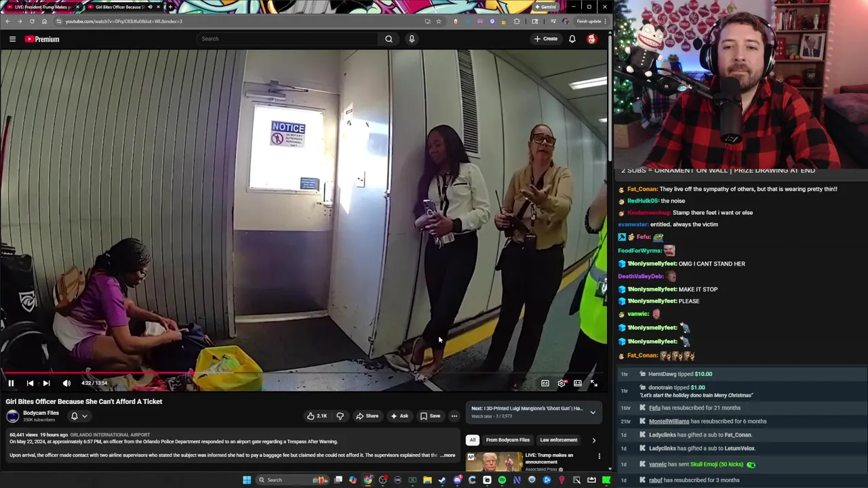Go to previous video in playlist

coord(30,384)
